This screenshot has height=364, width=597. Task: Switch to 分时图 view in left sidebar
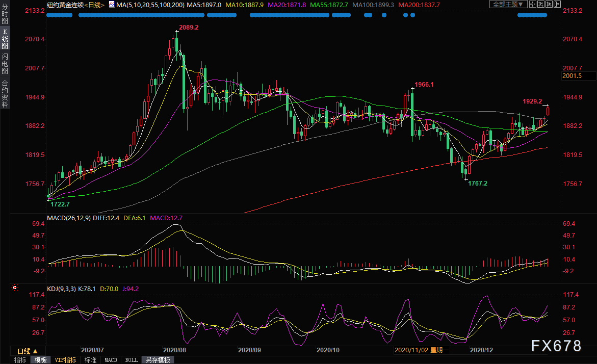5,14
